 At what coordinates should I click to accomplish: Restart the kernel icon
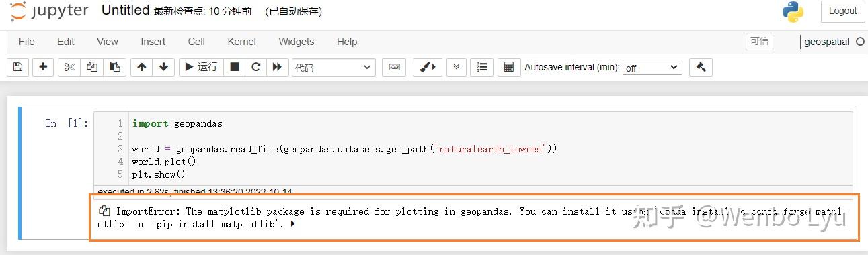click(x=256, y=67)
